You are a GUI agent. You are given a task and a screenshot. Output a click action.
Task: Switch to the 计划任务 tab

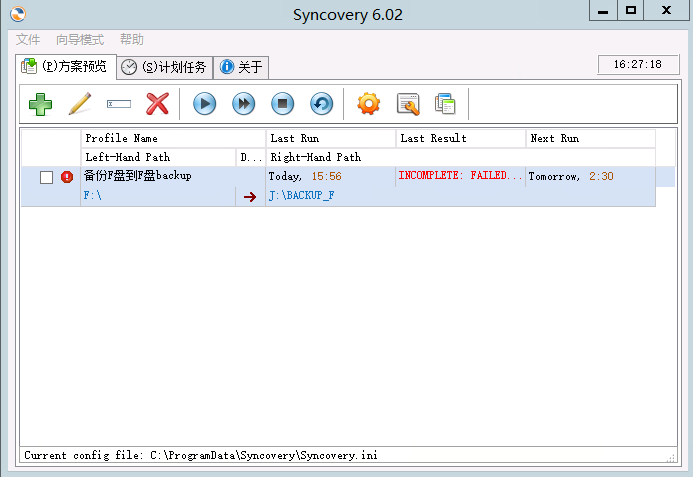pyautogui.click(x=164, y=67)
